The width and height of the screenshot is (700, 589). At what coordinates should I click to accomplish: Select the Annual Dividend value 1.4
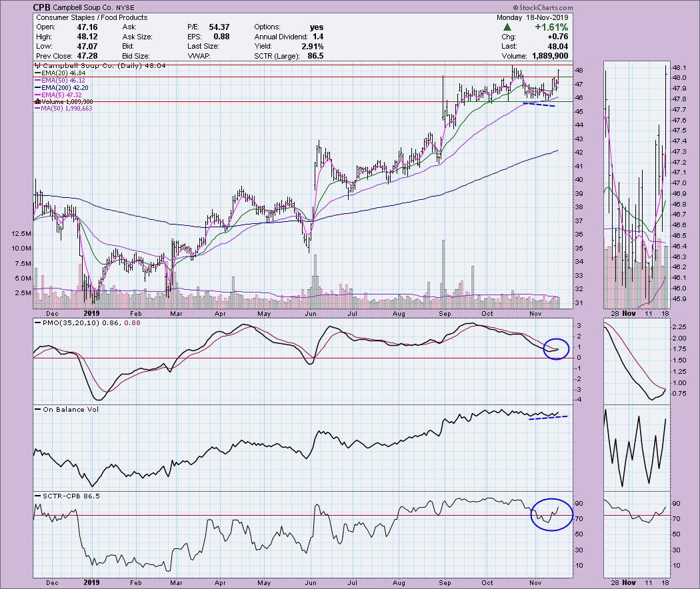tap(318, 37)
